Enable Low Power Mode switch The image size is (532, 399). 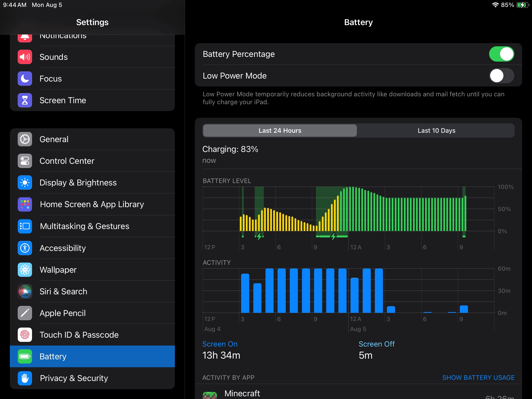501,76
